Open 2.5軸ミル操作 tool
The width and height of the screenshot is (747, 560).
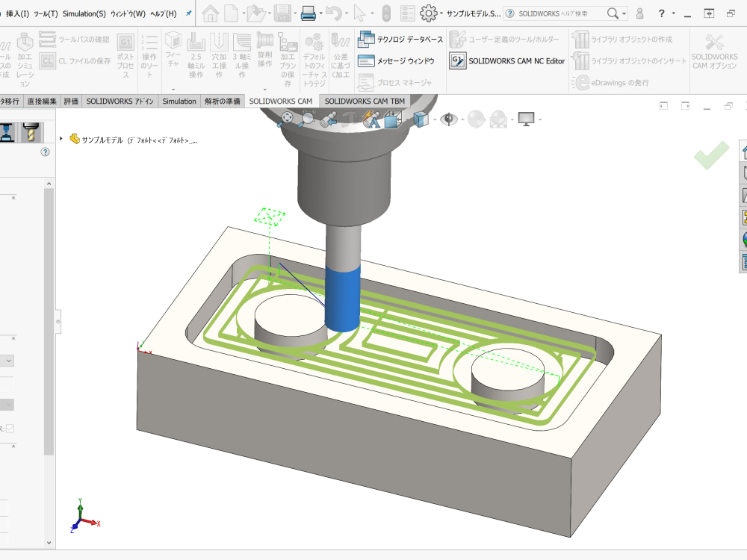point(196,52)
